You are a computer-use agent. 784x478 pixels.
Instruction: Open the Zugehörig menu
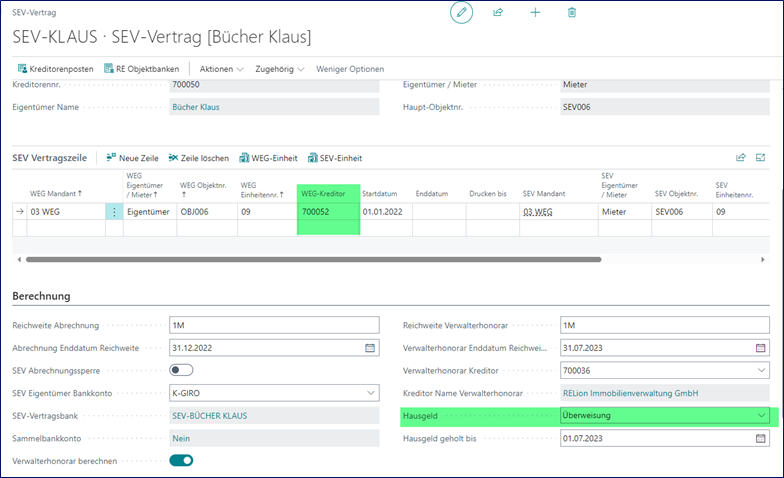click(280, 68)
